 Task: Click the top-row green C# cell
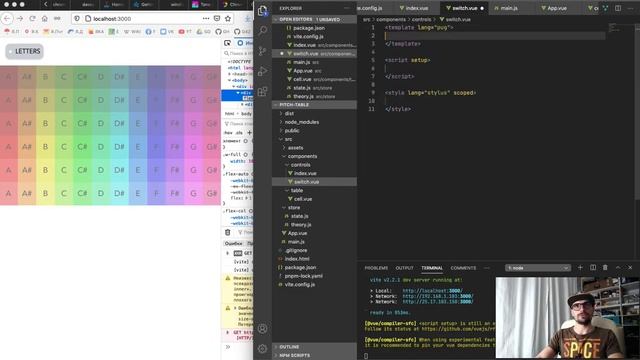pos(82,77)
